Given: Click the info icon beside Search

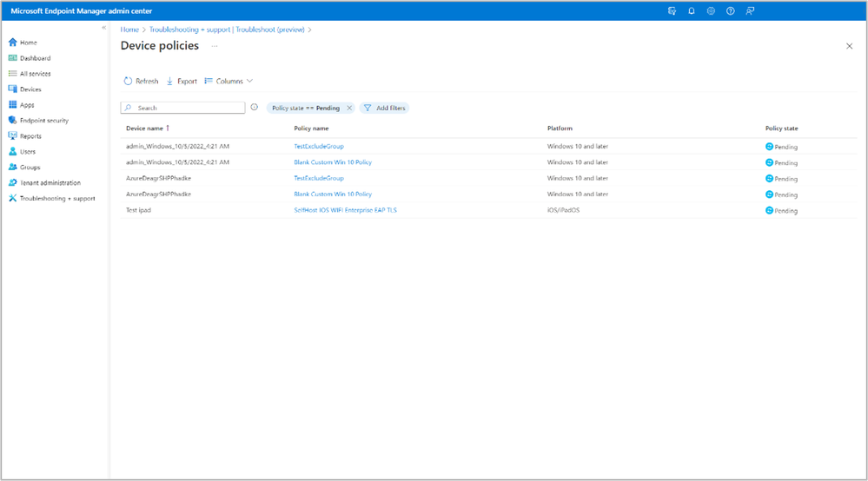Looking at the screenshot, I should coord(254,108).
